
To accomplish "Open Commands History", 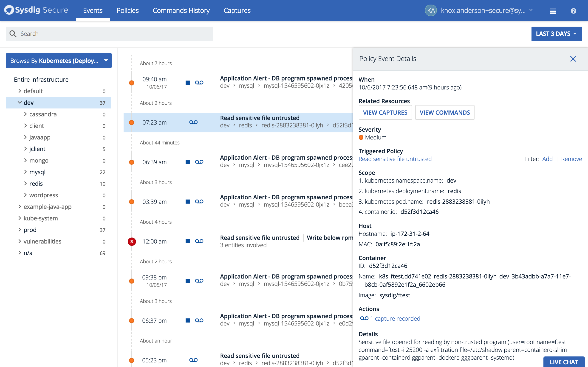I will tap(181, 11).
